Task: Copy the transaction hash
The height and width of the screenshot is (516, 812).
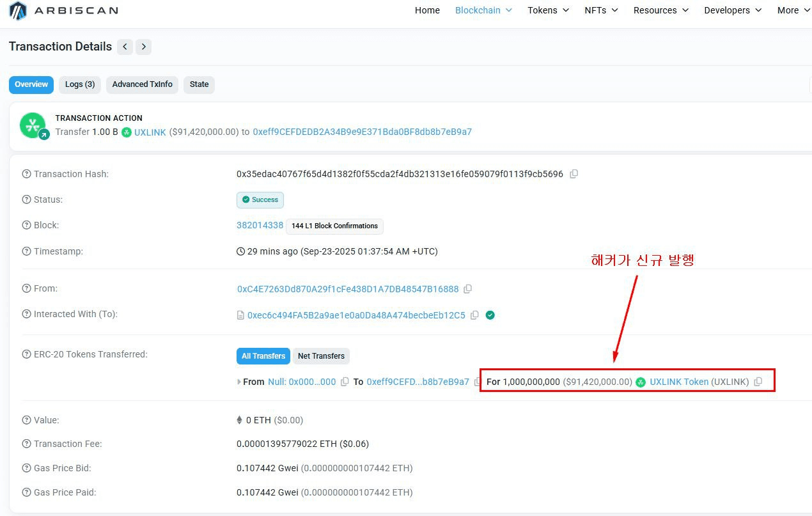Action: click(x=574, y=174)
